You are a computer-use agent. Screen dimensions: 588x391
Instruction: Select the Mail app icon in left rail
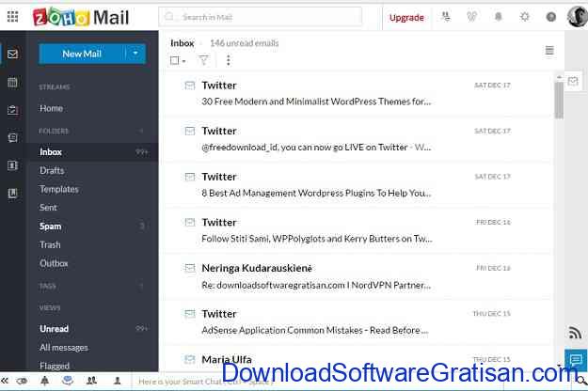13,54
